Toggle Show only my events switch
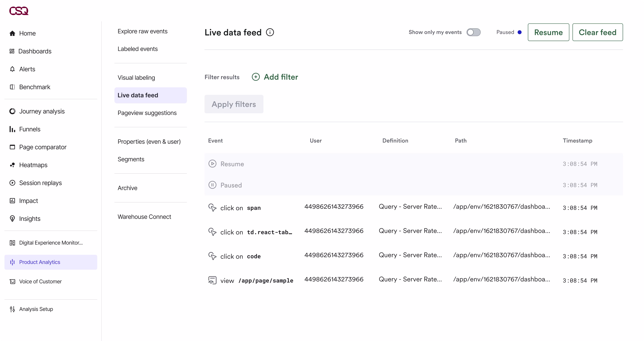 point(474,32)
